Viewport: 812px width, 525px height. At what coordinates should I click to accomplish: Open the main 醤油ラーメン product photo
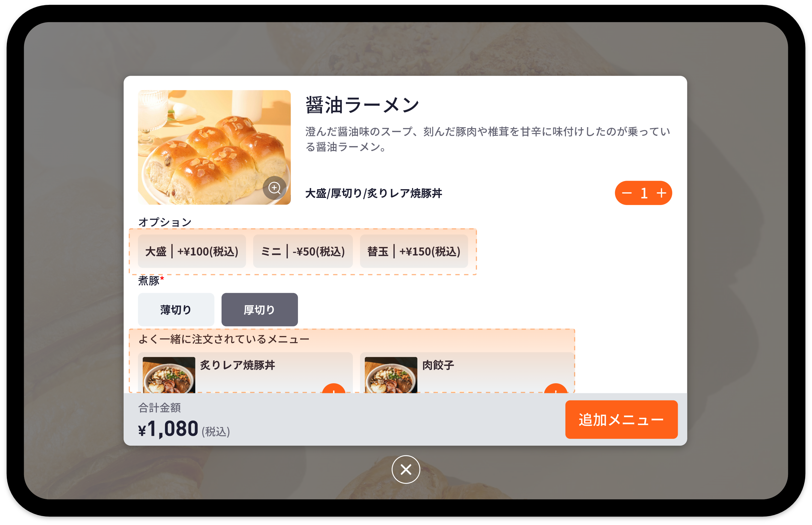214,147
